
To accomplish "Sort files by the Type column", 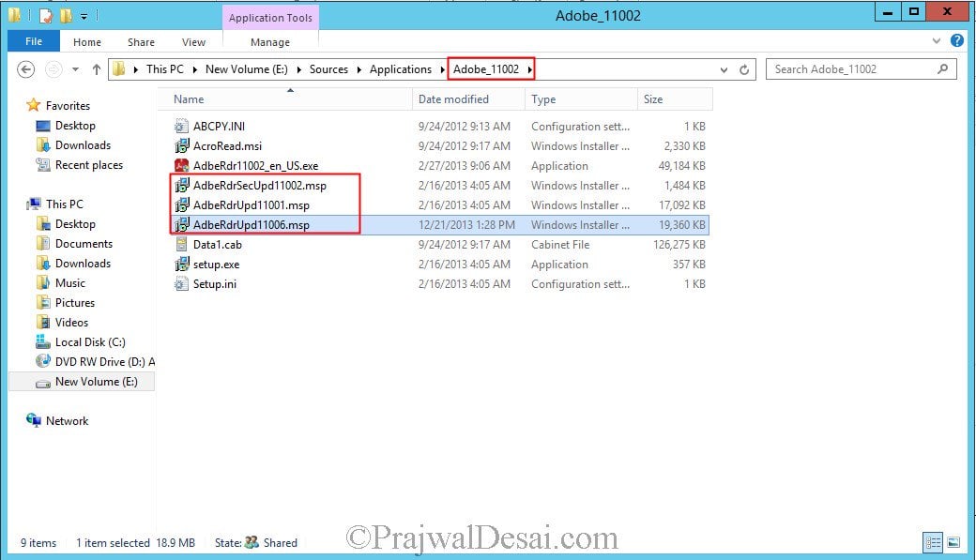I will click(581, 98).
